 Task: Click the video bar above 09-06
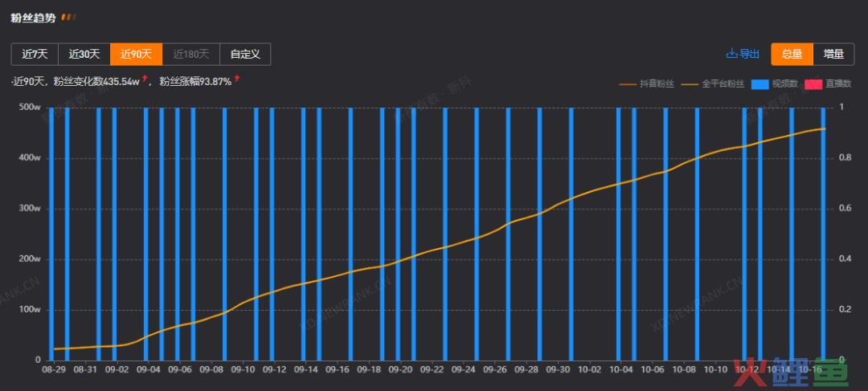point(178,234)
